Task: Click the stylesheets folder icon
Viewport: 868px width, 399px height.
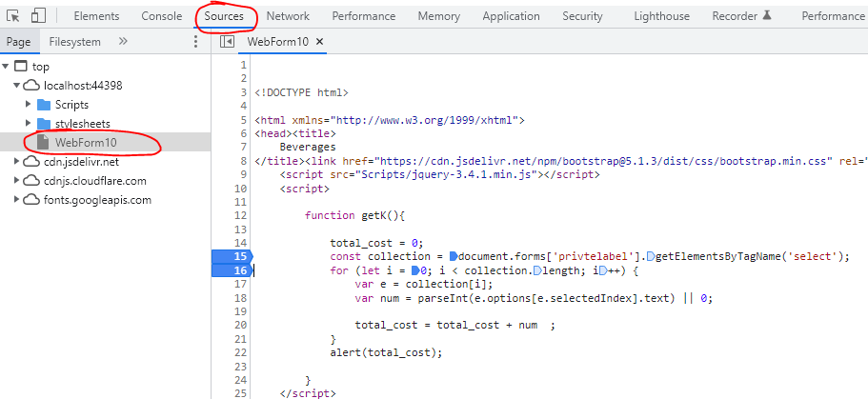Action: [x=44, y=124]
